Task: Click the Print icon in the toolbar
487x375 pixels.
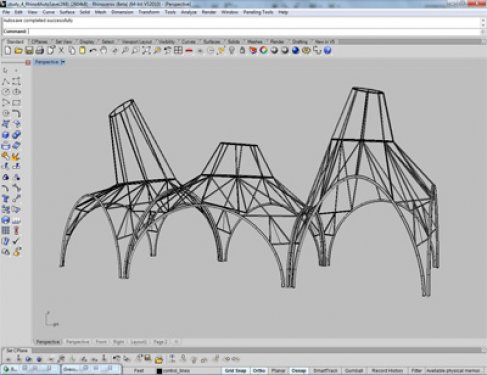Action: coord(40,50)
